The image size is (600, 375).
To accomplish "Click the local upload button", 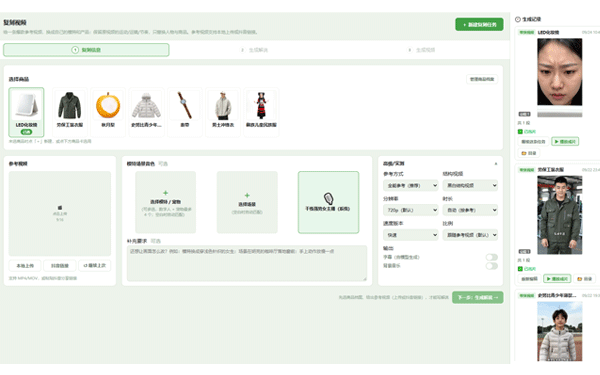I will pyautogui.click(x=25, y=266).
